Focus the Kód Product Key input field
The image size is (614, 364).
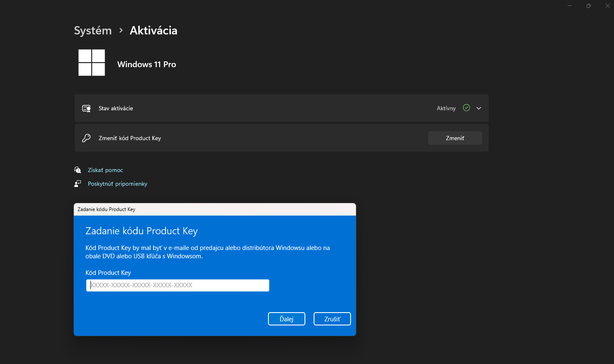tap(178, 285)
